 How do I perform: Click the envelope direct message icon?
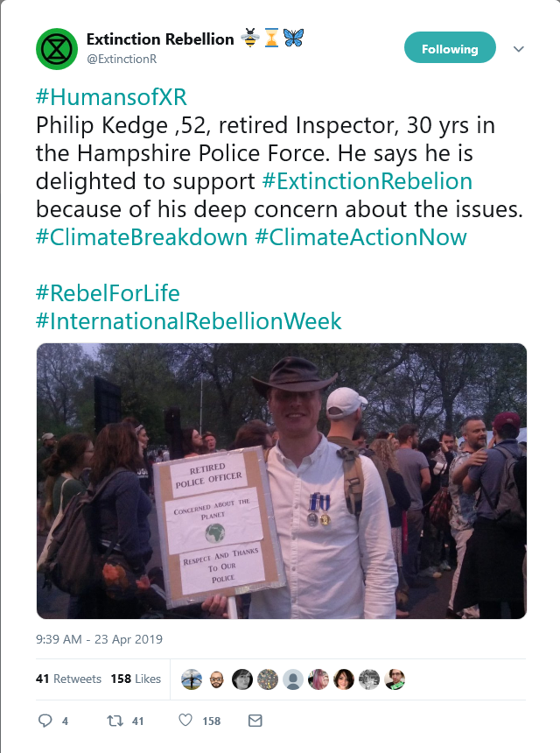pyautogui.click(x=255, y=721)
